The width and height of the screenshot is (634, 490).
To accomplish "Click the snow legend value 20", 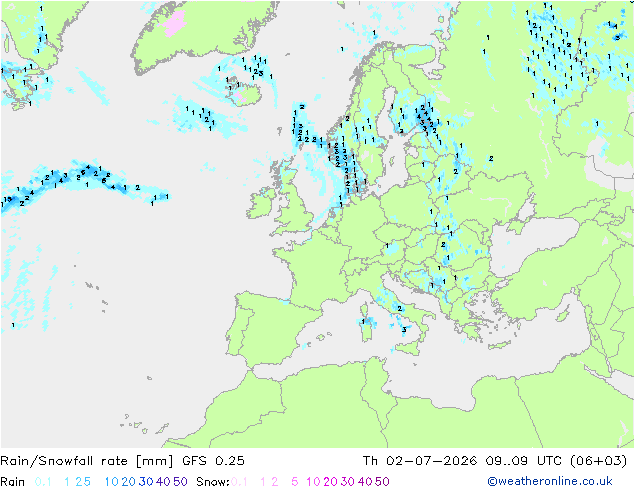I will (330, 482).
